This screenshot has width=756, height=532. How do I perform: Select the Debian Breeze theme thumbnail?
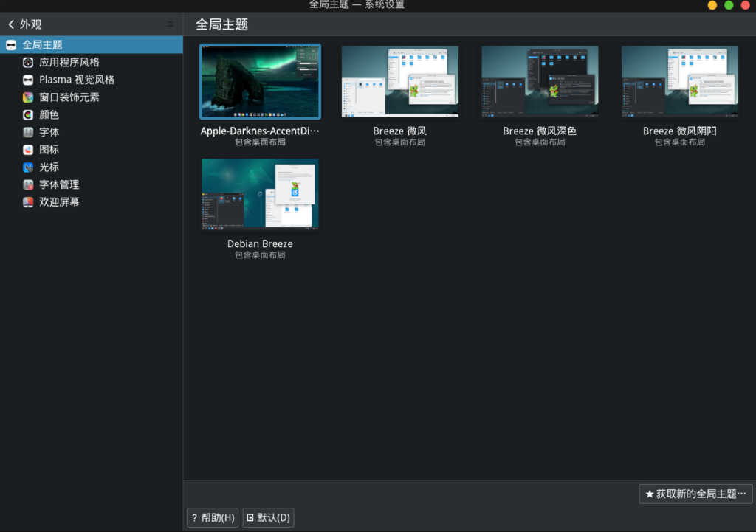click(260, 194)
